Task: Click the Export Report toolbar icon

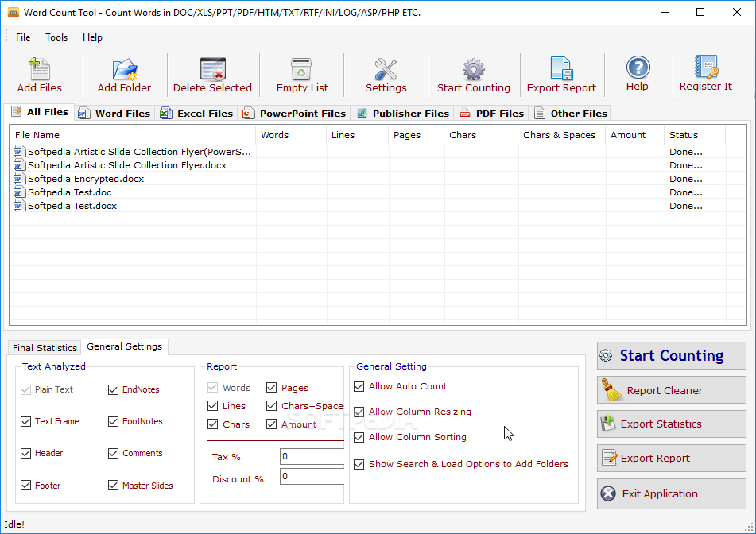Action: (561, 68)
